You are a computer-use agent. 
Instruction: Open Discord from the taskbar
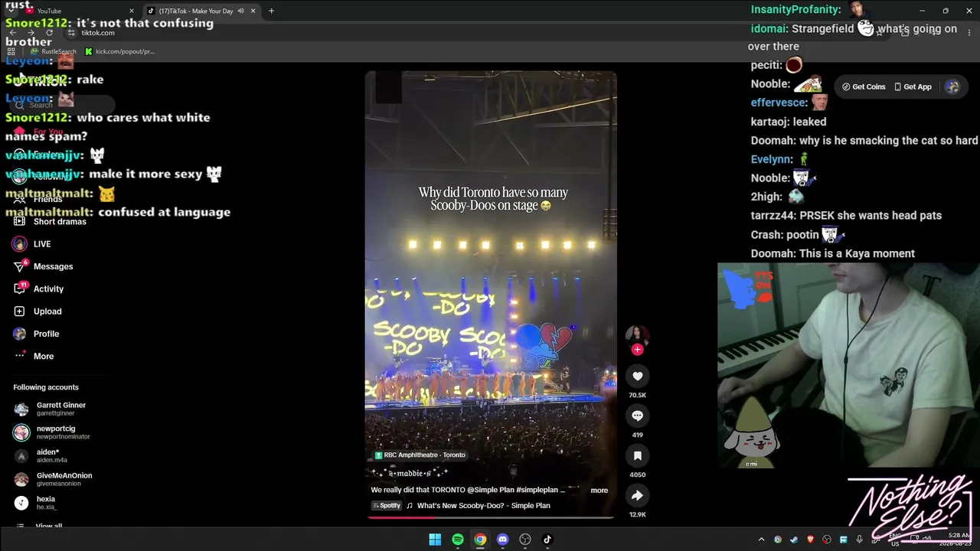pyautogui.click(x=502, y=540)
